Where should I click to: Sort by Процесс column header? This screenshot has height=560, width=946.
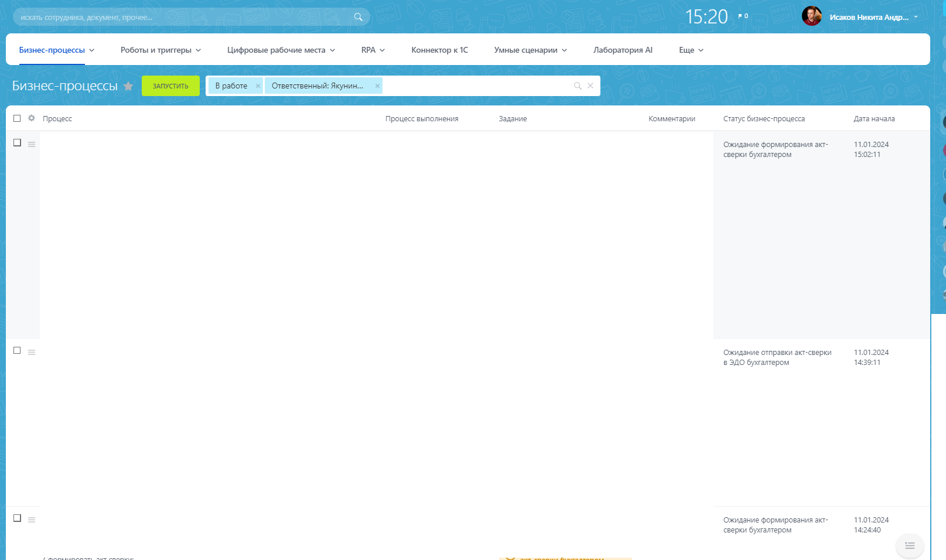57,118
